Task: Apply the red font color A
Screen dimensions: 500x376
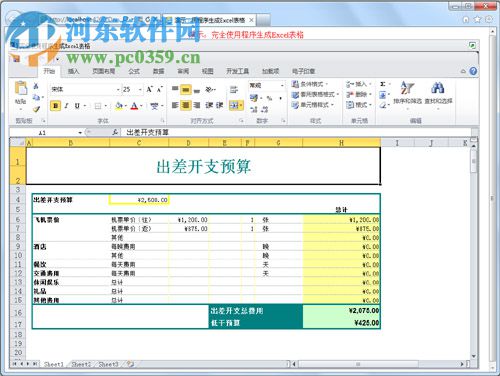Action: click(x=134, y=106)
